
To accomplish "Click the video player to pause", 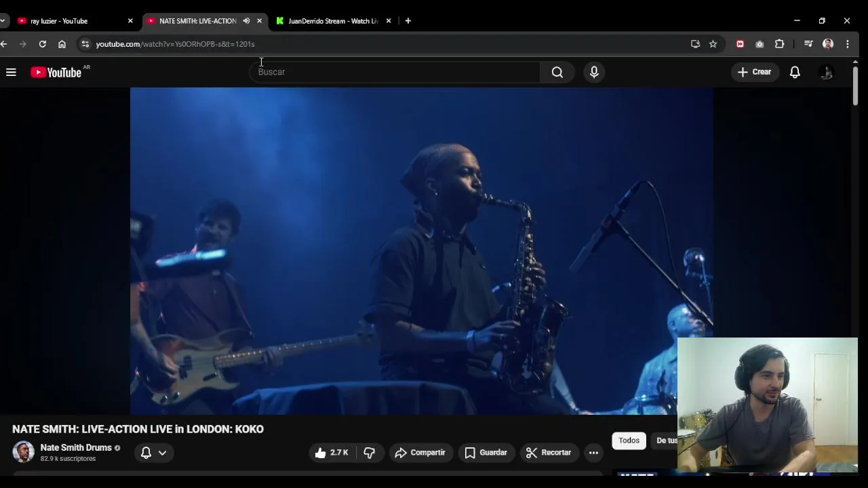I will 421,251.
